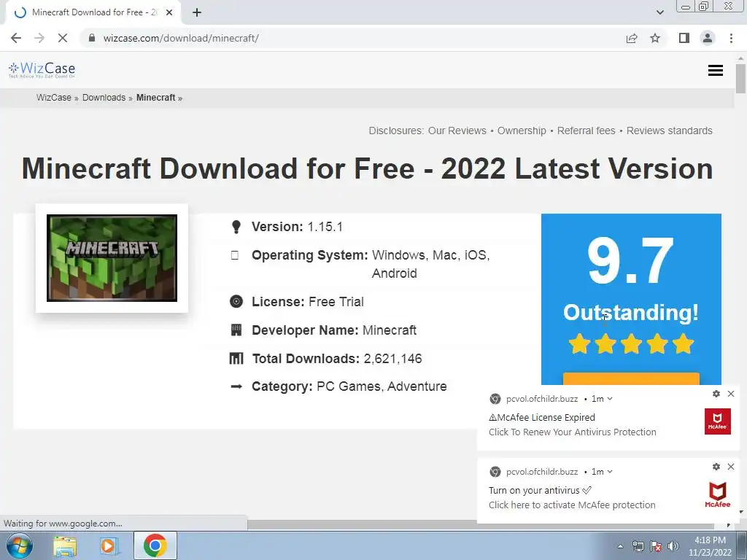Screen dimensions: 747x560
Task: Click the lock icon in the address bar
Action: (91, 38)
